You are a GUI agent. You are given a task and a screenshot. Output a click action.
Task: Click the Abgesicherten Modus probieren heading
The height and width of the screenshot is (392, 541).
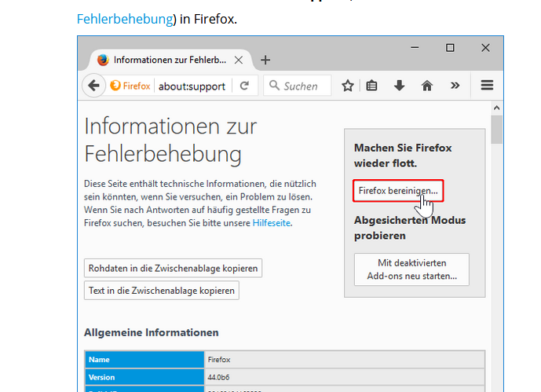pyautogui.click(x=410, y=228)
